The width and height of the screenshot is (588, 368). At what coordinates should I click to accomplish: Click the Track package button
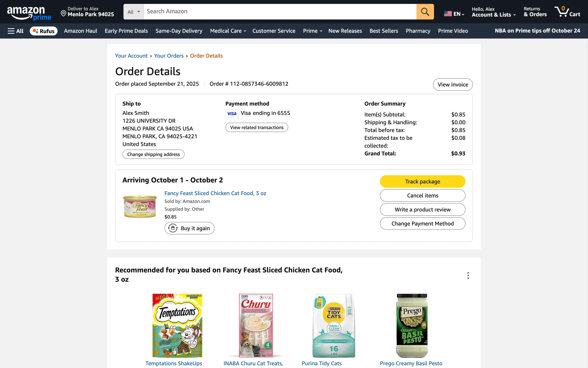pyautogui.click(x=422, y=182)
